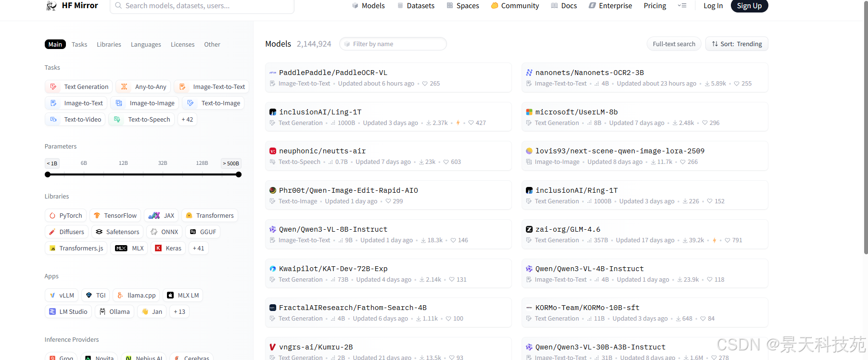Click the TensorFlow library icon
The height and width of the screenshot is (360, 868).
pos(97,216)
